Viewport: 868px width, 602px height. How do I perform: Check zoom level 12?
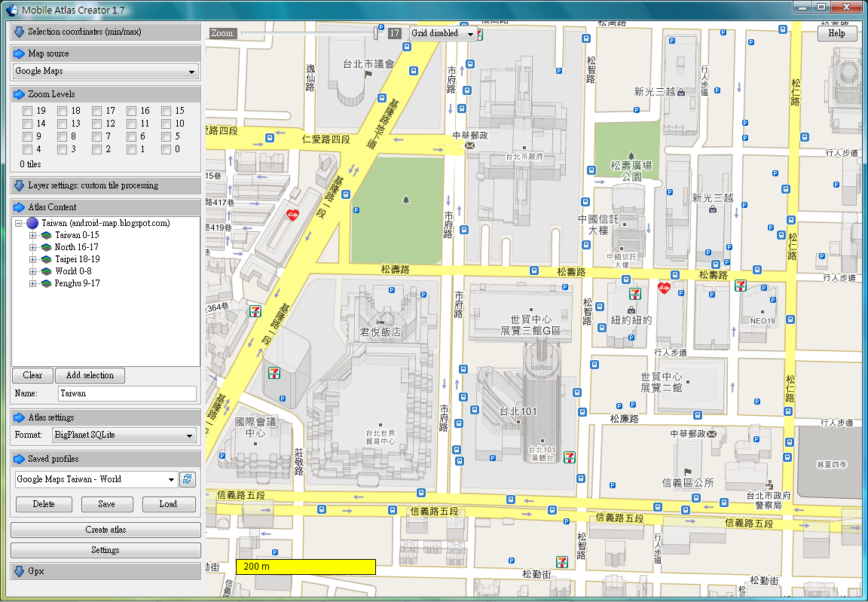[x=97, y=124]
